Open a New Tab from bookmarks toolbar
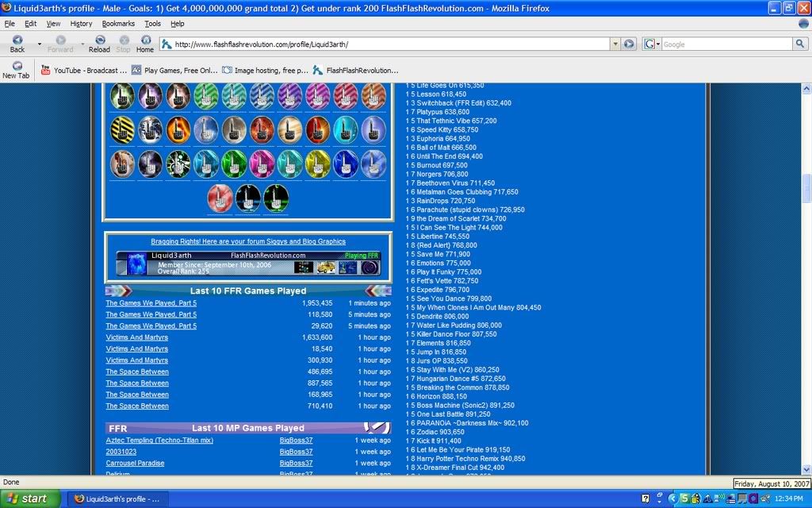Screen dimensions: 812x508 (x=16, y=70)
